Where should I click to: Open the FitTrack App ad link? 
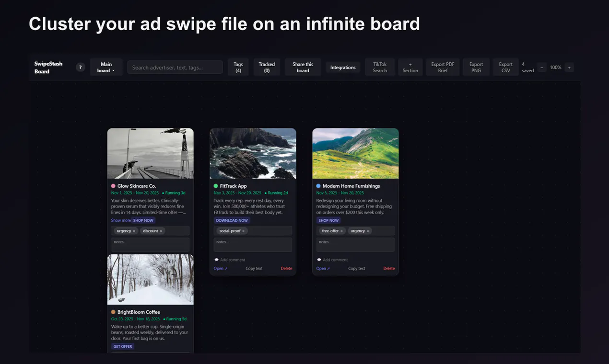(221, 269)
